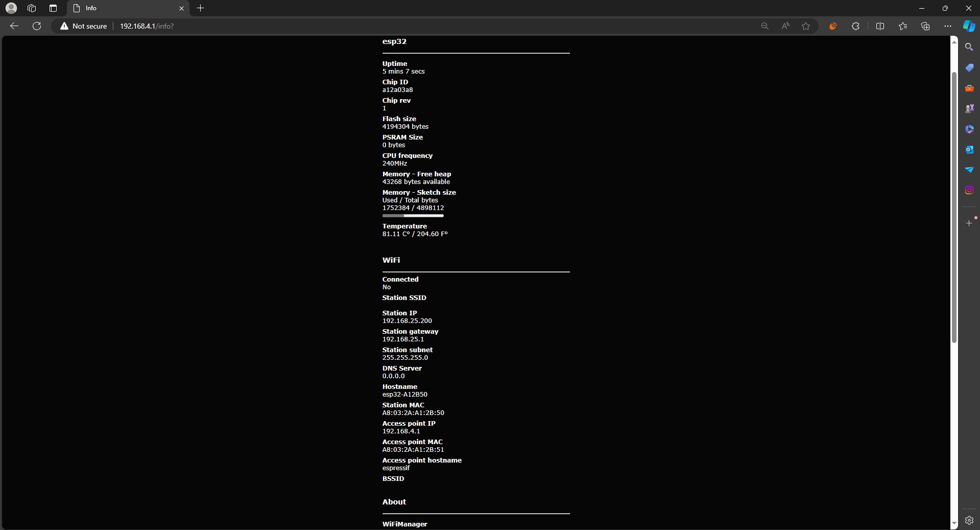This screenshot has width=980, height=530.
Task: Click the Access point MAC value
Action: point(413,450)
